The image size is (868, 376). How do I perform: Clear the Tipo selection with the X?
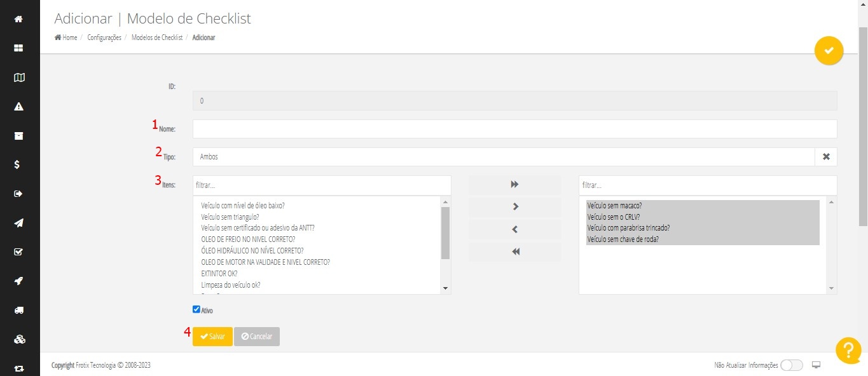[826, 157]
